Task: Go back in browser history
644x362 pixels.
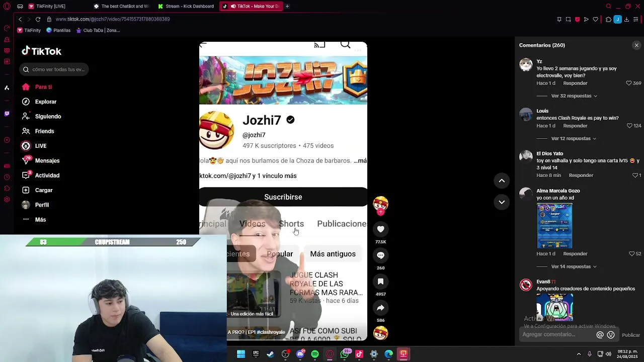Action: click(20, 19)
